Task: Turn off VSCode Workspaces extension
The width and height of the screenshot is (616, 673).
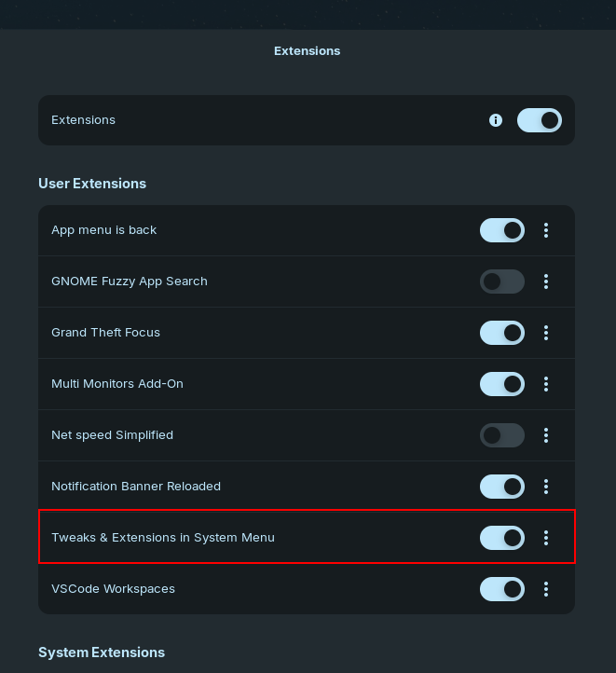Action: point(501,589)
